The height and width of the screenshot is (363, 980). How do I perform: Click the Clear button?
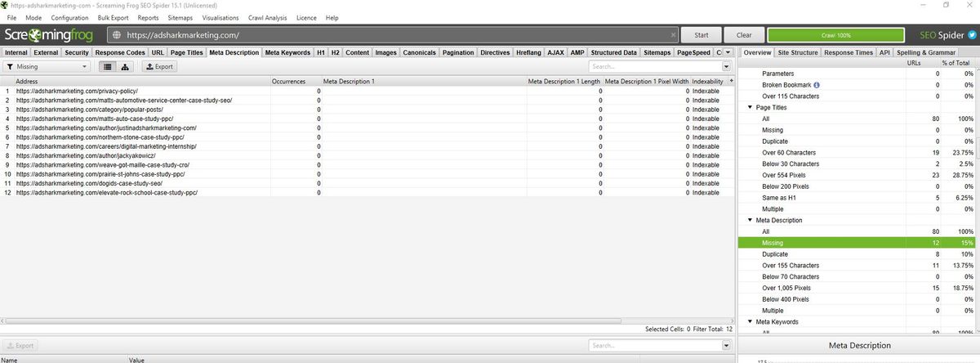tap(744, 35)
